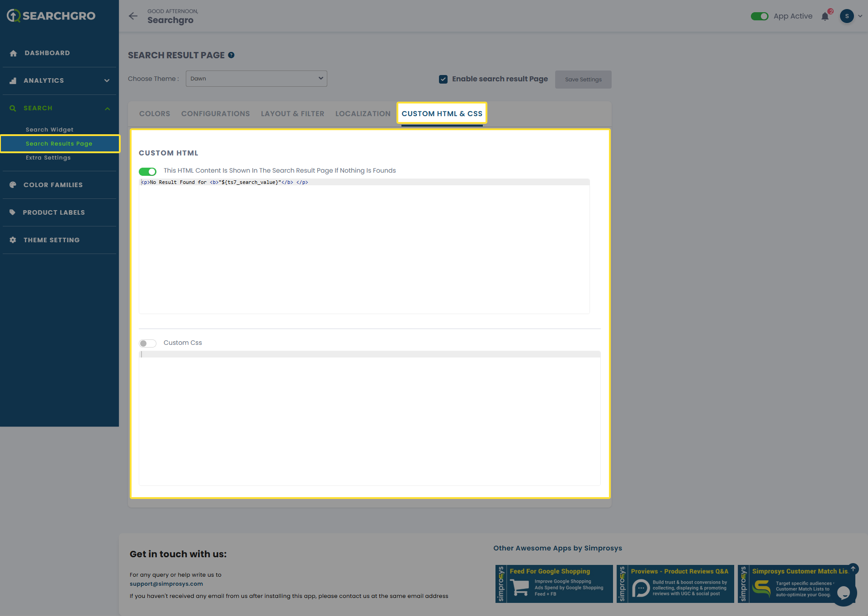Screen dimensions: 868x616
Task: Enable the Custom Css toggle
Action: tap(147, 343)
